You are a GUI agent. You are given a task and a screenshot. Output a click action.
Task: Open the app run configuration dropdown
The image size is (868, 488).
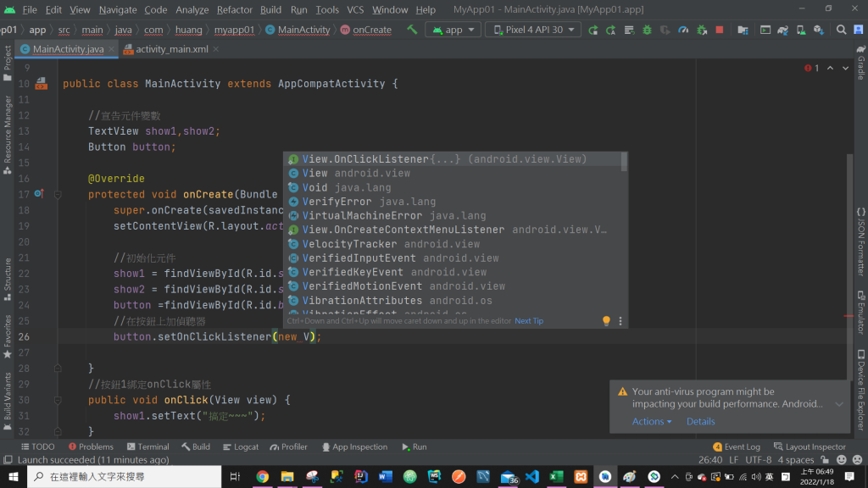(x=453, y=30)
